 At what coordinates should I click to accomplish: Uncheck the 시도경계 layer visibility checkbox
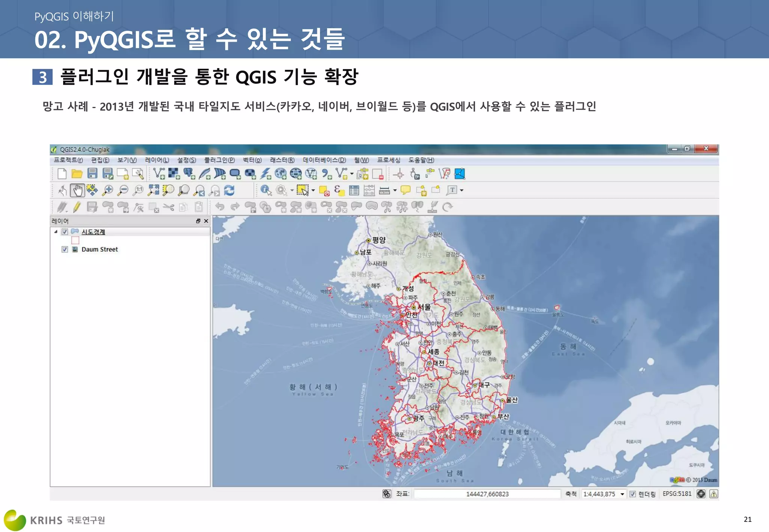[x=65, y=232]
